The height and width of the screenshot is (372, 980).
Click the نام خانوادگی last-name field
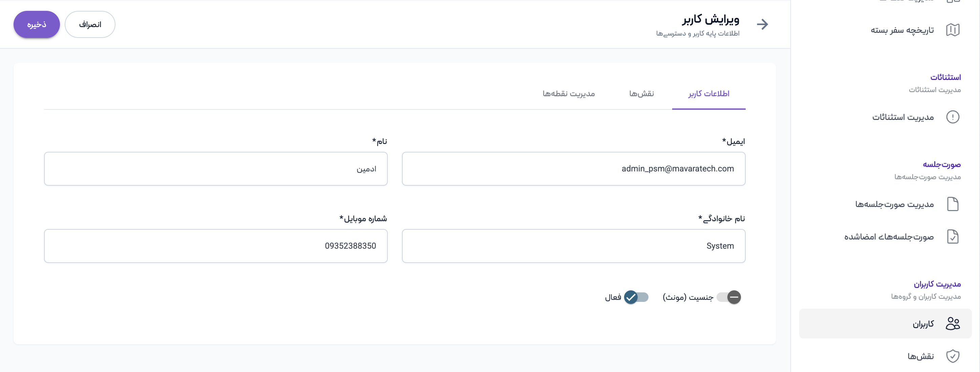(x=573, y=246)
